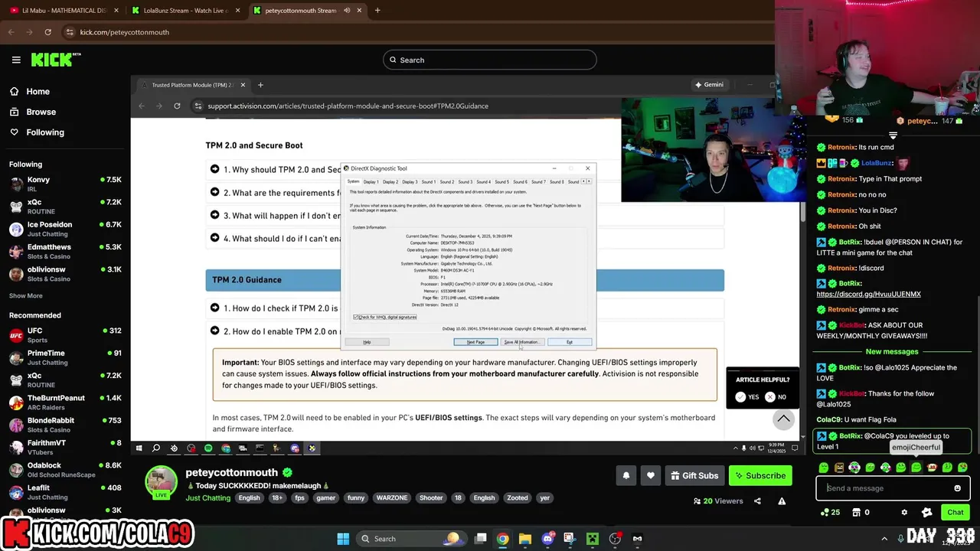Screen dimensions: 980x551
Task: Open channel points balance 25
Action: (x=830, y=512)
